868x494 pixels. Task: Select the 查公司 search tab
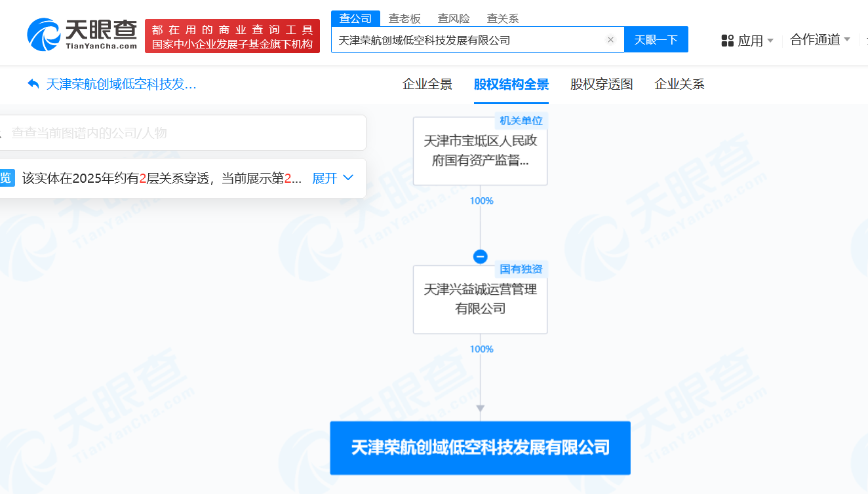pyautogui.click(x=355, y=18)
